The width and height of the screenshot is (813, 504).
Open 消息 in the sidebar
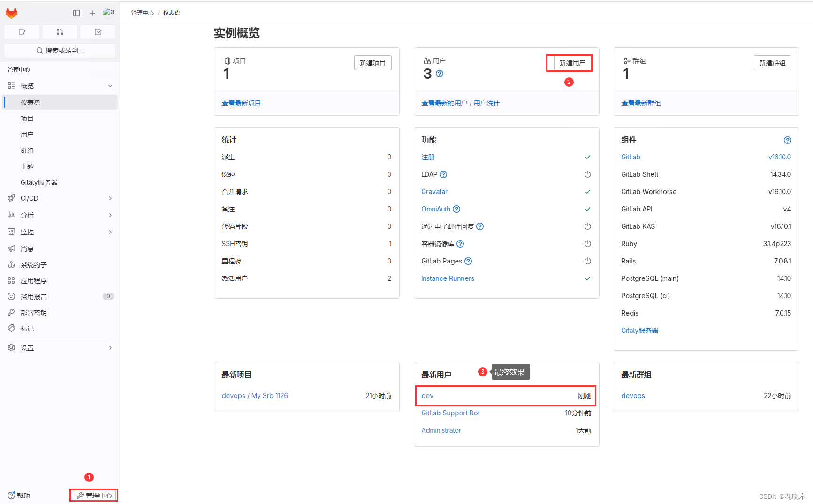(60, 249)
